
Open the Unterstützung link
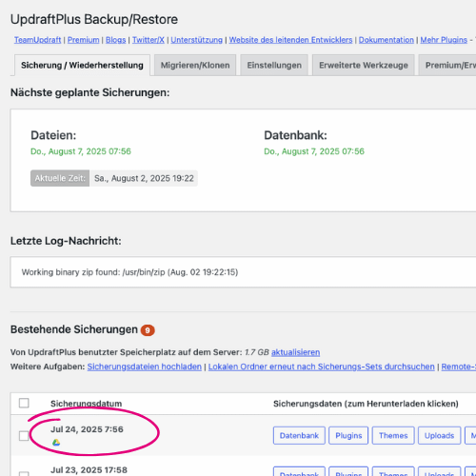196,40
